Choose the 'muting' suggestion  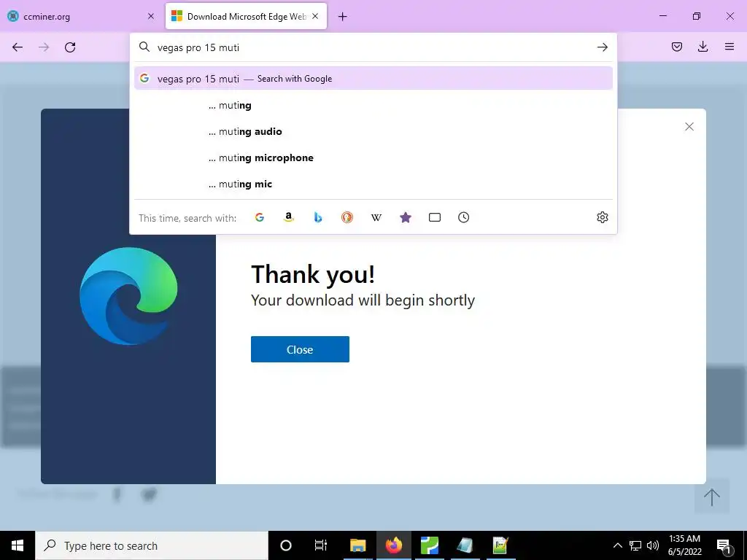pyautogui.click(x=373, y=105)
